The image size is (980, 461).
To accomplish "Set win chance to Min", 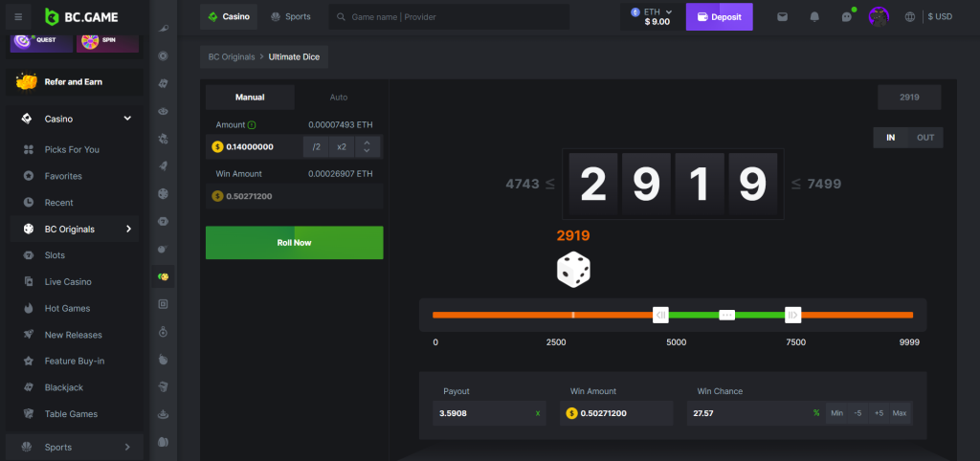I will (x=836, y=413).
